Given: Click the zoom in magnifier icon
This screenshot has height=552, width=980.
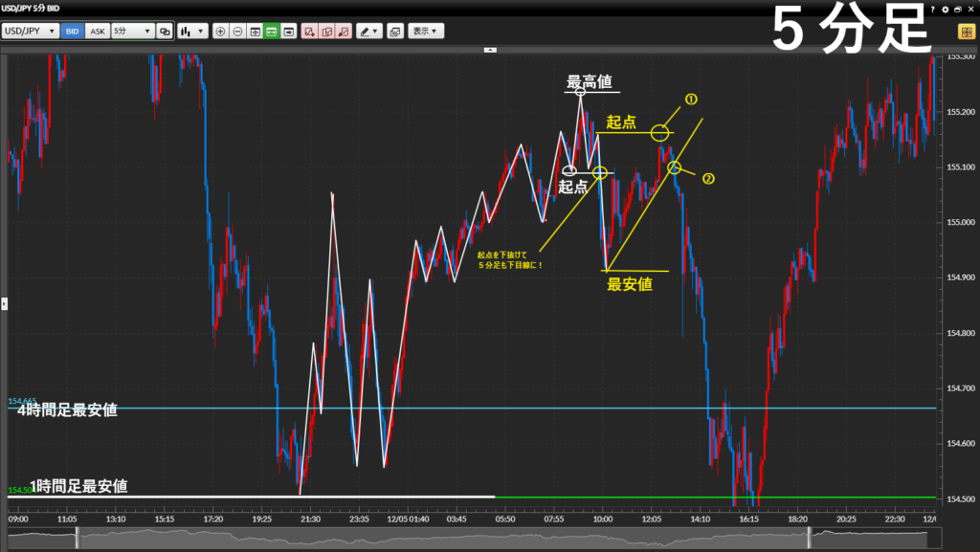Looking at the screenshot, I should pos(221,31).
